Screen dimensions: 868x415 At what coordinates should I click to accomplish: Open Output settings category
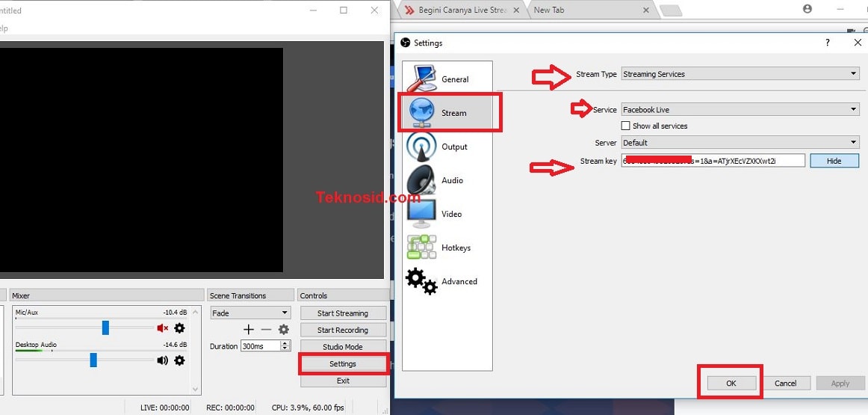point(447,147)
